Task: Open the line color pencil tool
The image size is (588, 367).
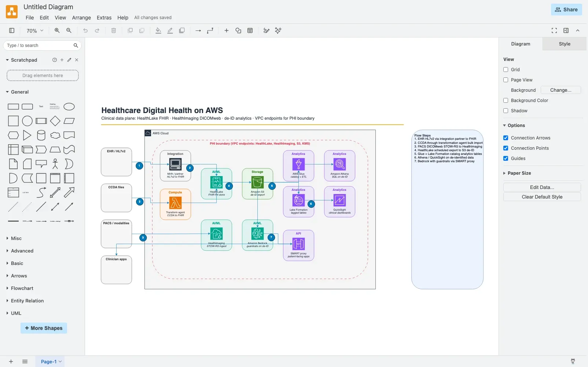Action: (x=170, y=31)
